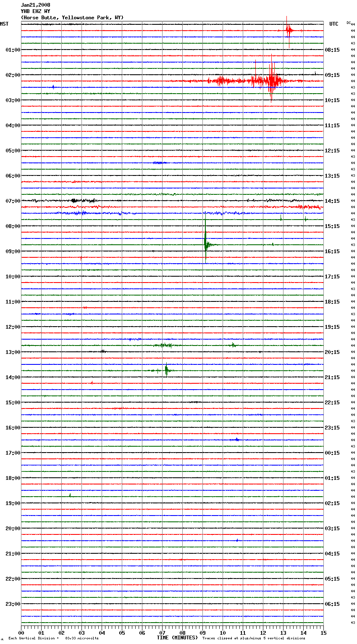Select the 23:00 MST hour label
The width and height of the screenshot is (357, 644).
pyautogui.click(x=13, y=604)
